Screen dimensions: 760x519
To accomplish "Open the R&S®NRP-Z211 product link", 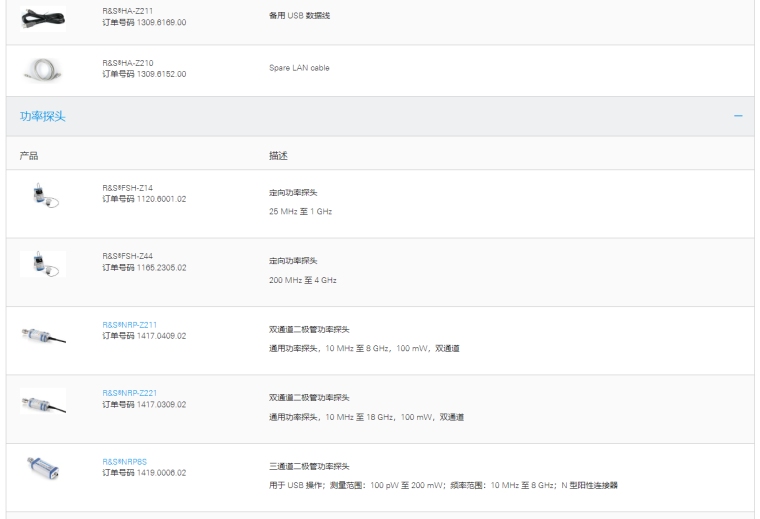I will click(130, 325).
